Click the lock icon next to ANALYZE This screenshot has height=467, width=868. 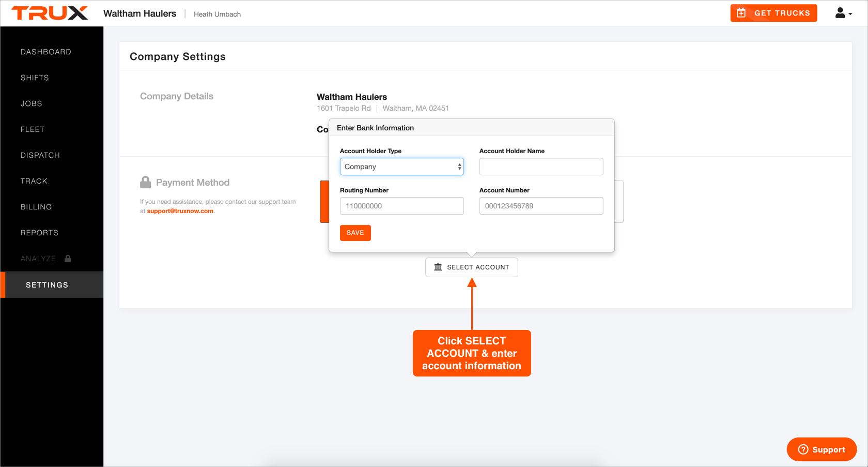68,259
